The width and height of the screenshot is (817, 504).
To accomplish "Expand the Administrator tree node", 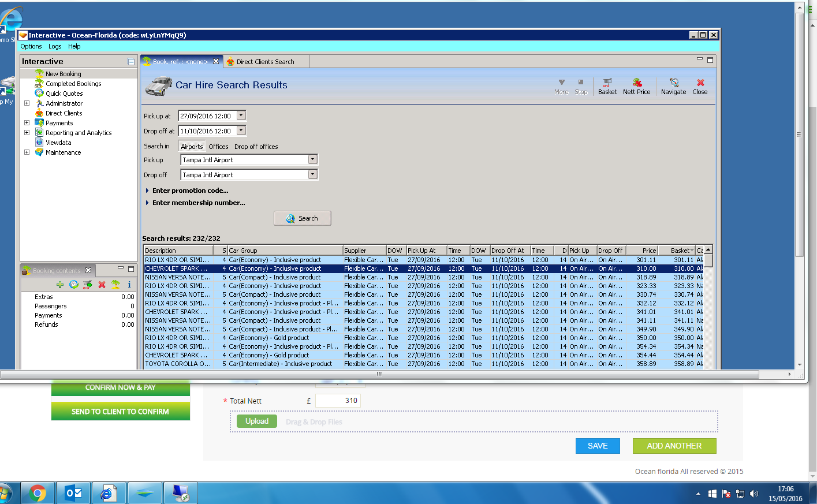I will pos(27,103).
